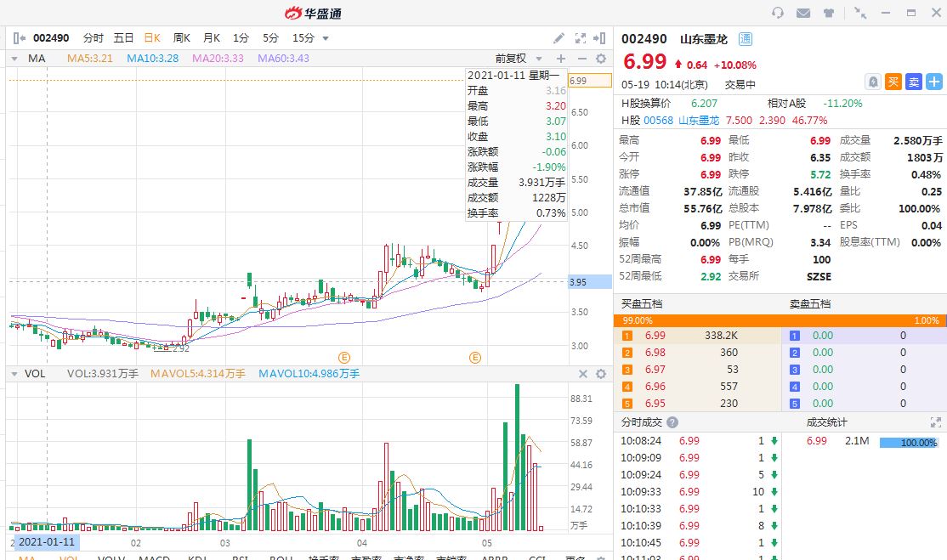
Task: Collapse MA indicator triangle
Action: point(14,59)
